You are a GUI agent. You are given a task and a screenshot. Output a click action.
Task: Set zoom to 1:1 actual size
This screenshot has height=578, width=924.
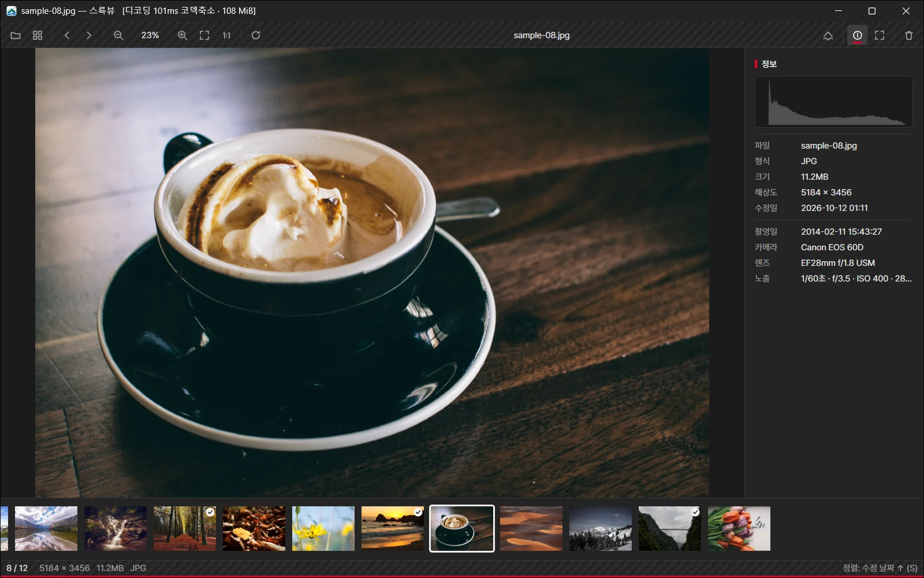(226, 35)
